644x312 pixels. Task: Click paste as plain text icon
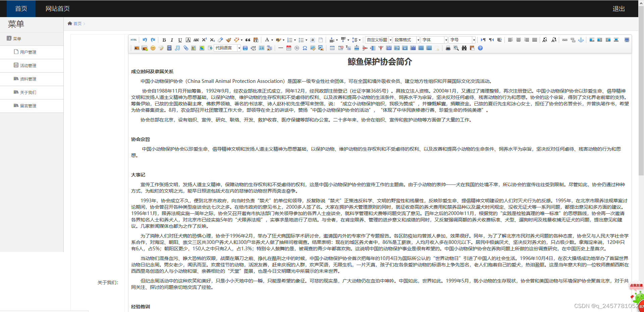coord(256,40)
